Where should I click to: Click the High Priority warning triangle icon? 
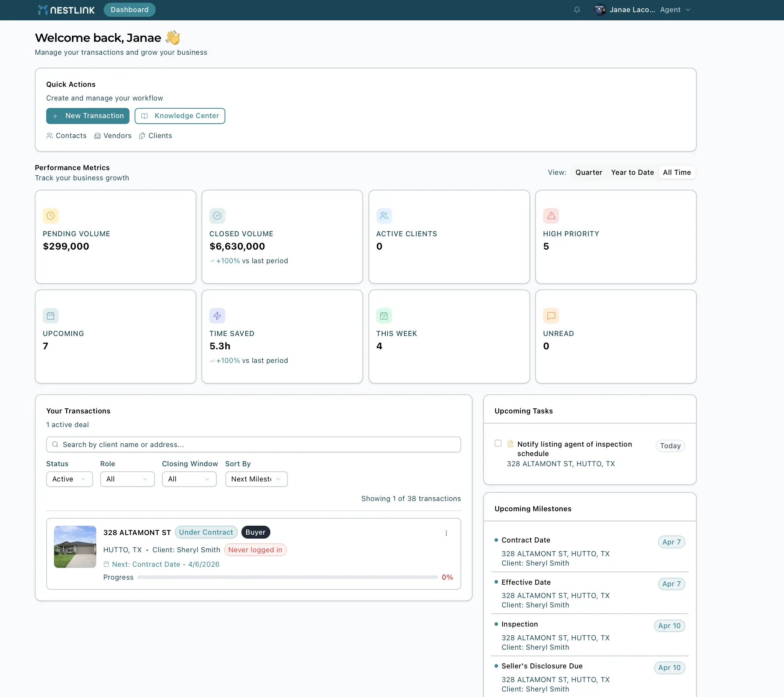click(551, 216)
